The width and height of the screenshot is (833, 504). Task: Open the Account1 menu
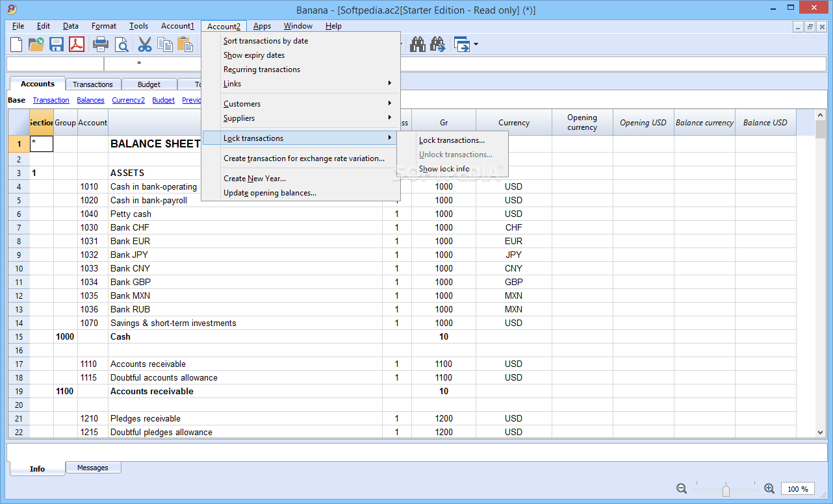coord(177,26)
